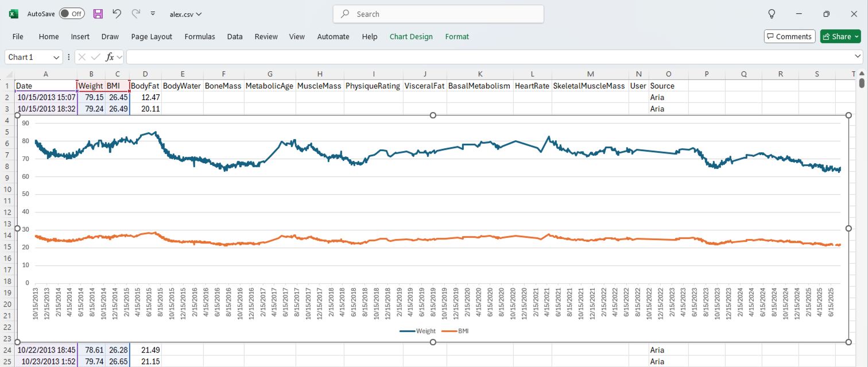Click the 10/22/2013 18:45 date cell
868x367 pixels.
point(46,350)
